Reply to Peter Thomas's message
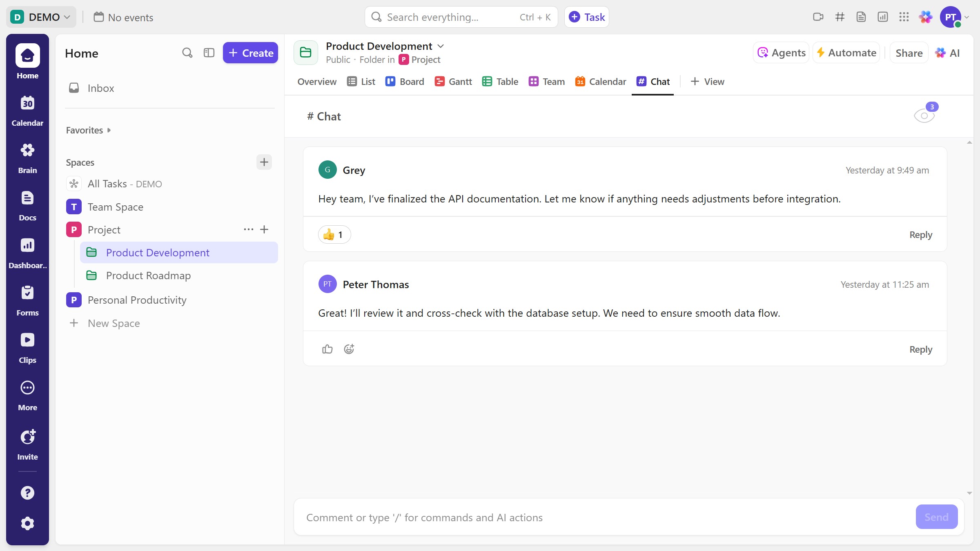 tap(920, 349)
